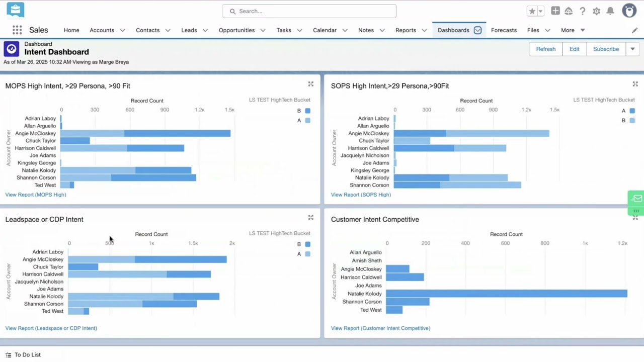Screen dimensions: 644x362
Task: Open the App Launcher grid icon
Action: [x=17, y=30]
